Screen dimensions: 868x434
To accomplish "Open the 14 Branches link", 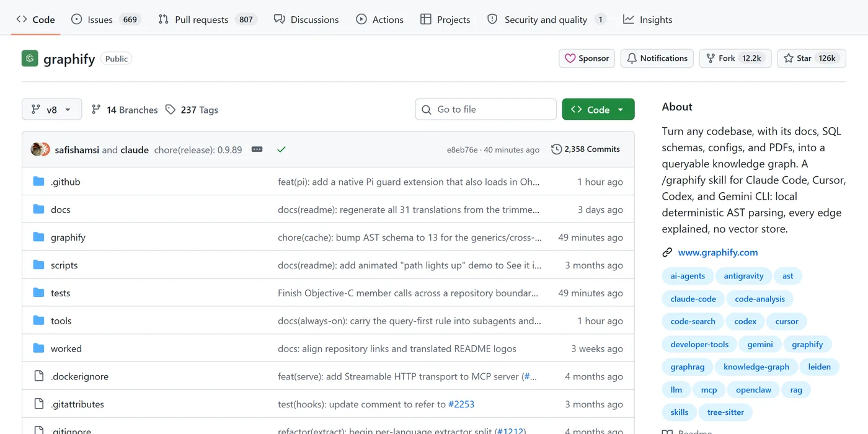I will coord(125,110).
